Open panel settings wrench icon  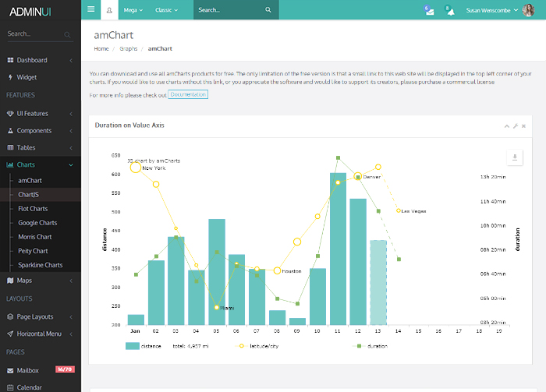point(516,125)
